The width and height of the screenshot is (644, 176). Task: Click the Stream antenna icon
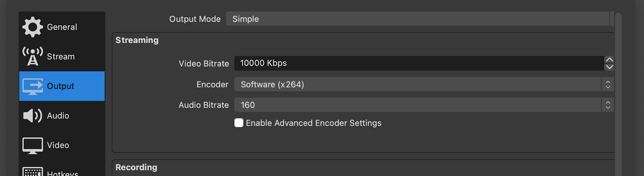coord(33,56)
